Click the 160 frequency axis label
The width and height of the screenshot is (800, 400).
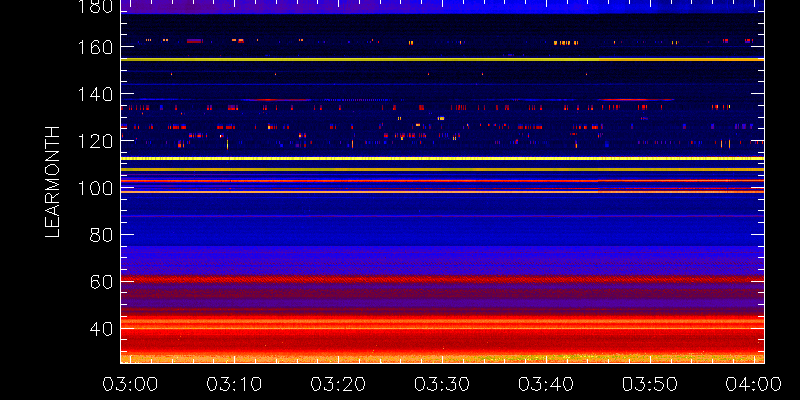tap(95, 47)
